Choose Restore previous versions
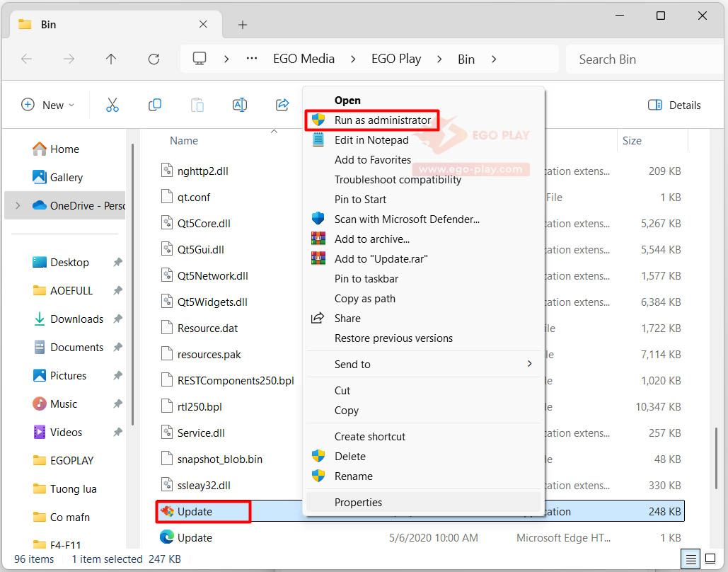 click(x=423, y=338)
